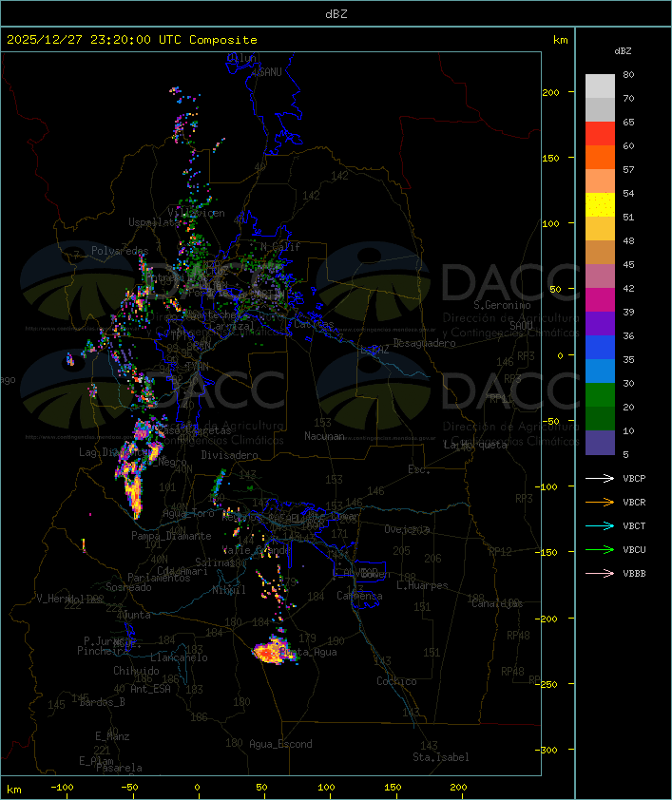Pick the gray 65-70 dBZ swatch

pyautogui.click(x=600, y=109)
